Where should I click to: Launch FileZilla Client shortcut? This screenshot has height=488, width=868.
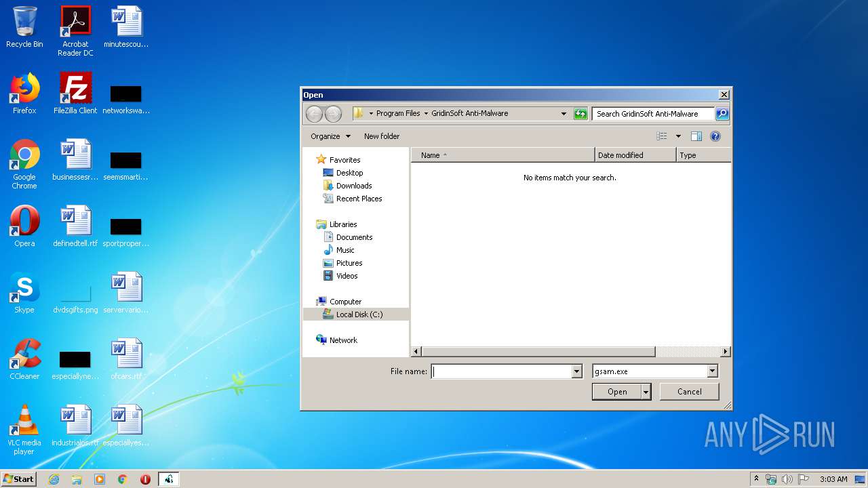click(75, 94)
